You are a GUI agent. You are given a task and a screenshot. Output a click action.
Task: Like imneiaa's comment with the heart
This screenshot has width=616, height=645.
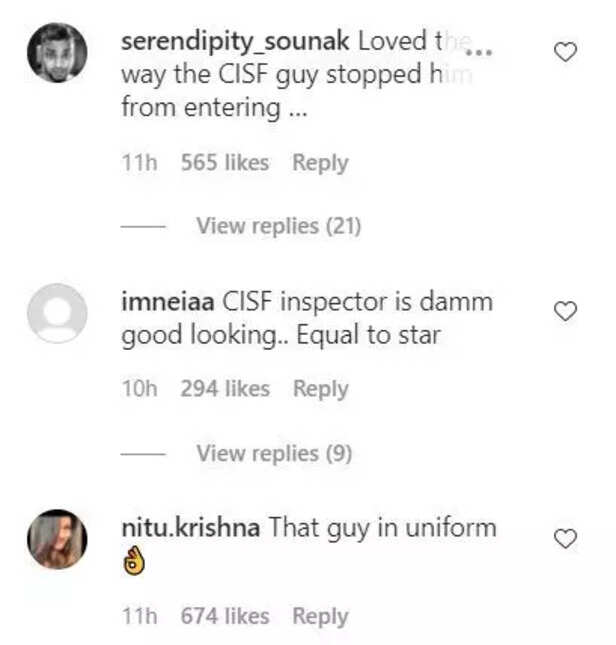[565, 312]
